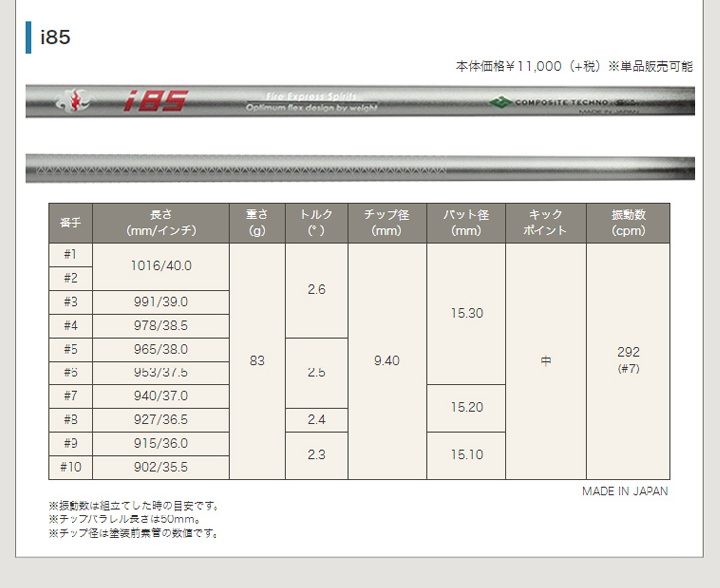
Task: Click the MADE IN JAPAN text below table
Action: (625, 491)
